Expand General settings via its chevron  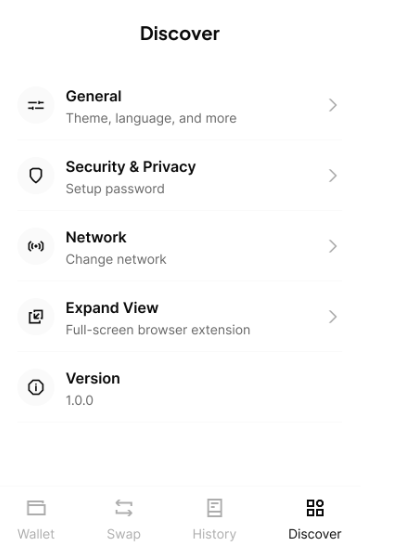(x=333, y=105)
